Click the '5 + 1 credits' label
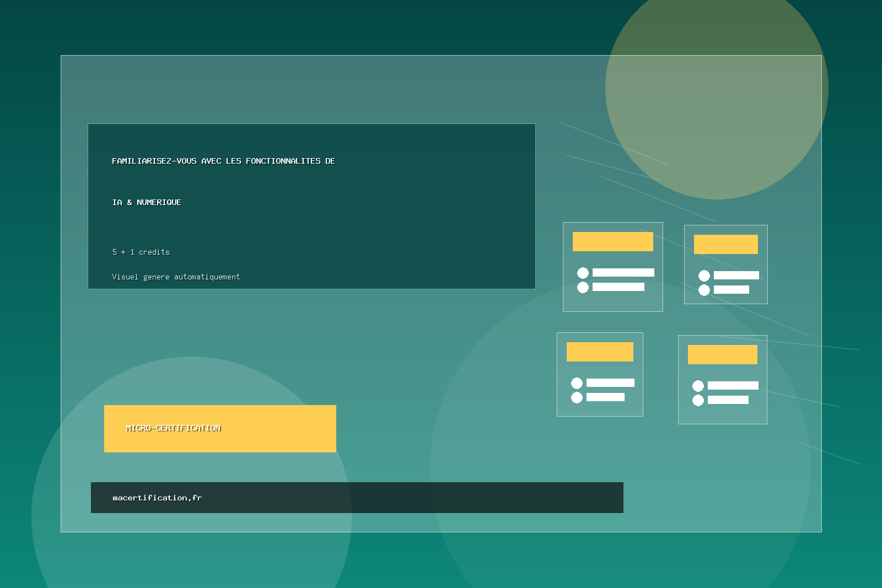This screenshot has height=588, width=882. 141,252
